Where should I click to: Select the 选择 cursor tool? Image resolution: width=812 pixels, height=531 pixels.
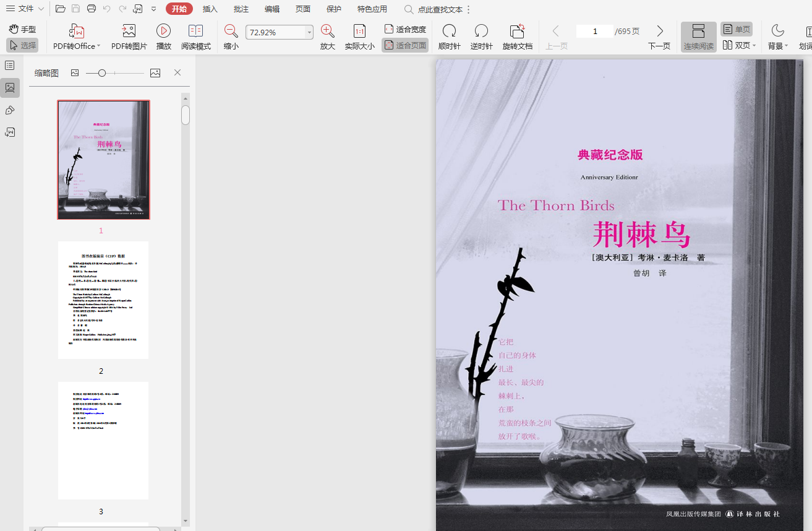(22, 45)
